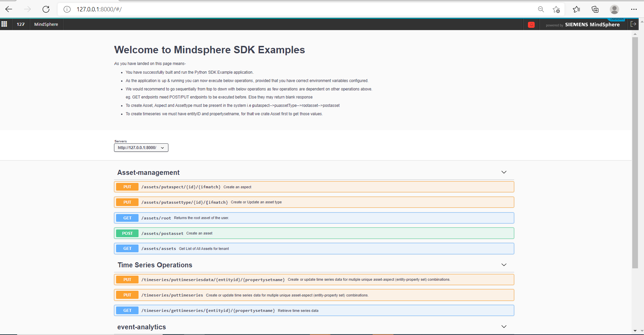The height and width of the screenshot is (335, 644).
Task: Expand PUT /timeseries/puttimeseriesdata/{entityid}/{propertysetname} operation
Action: (x=314, y=280)
